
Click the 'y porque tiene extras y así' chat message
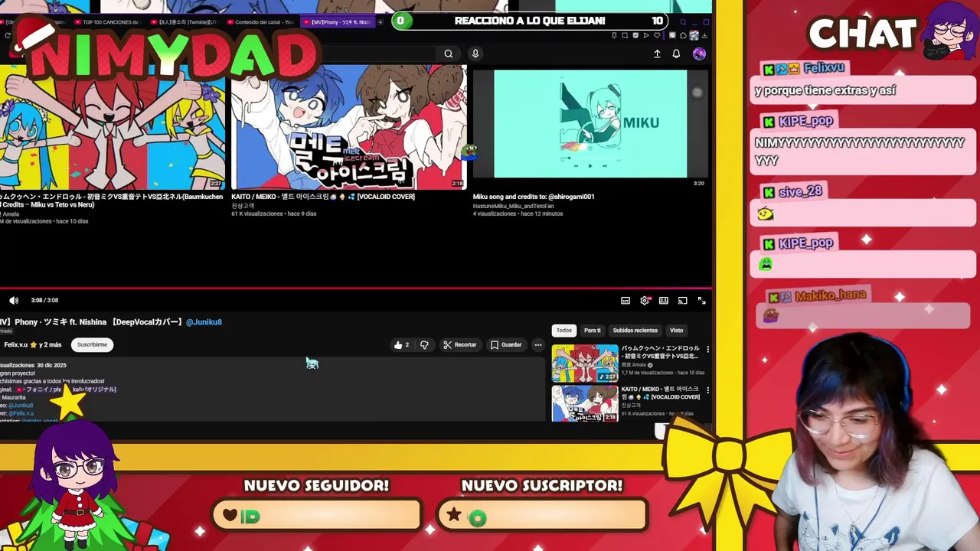click(825, 90)
